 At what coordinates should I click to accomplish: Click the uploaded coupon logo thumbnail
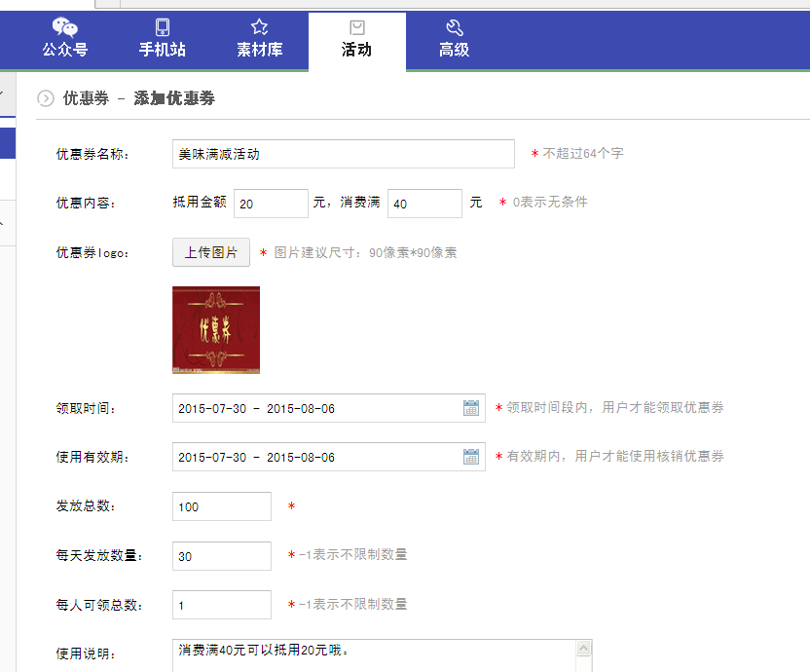[216, 329]
